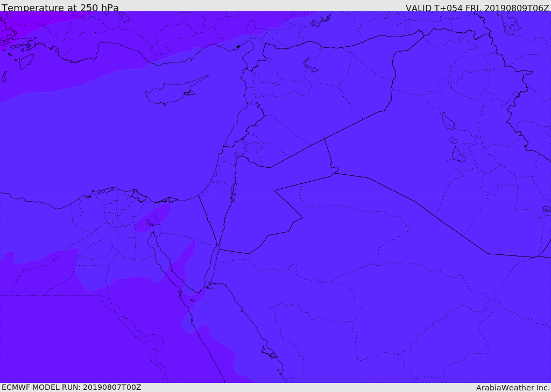Click the Bitter Lake on Suez Canal
This screenshot has height=392, width=551.
click(x=150, y=223)
